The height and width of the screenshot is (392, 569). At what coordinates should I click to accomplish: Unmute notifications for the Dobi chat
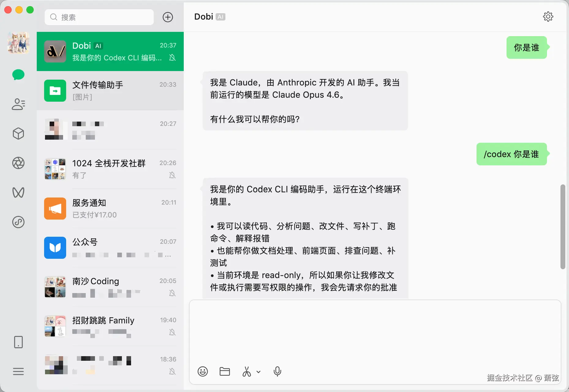(173, 58)
